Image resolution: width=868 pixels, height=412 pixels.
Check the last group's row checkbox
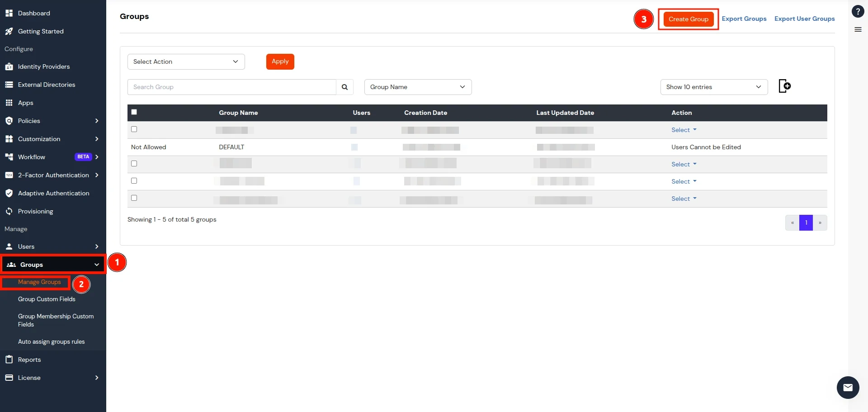[x=134, y=198]
